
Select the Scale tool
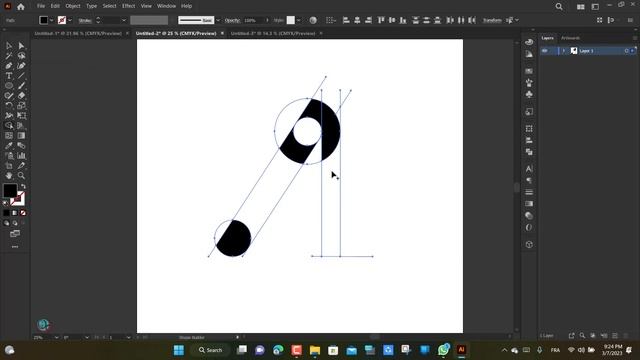coord(21,106)
